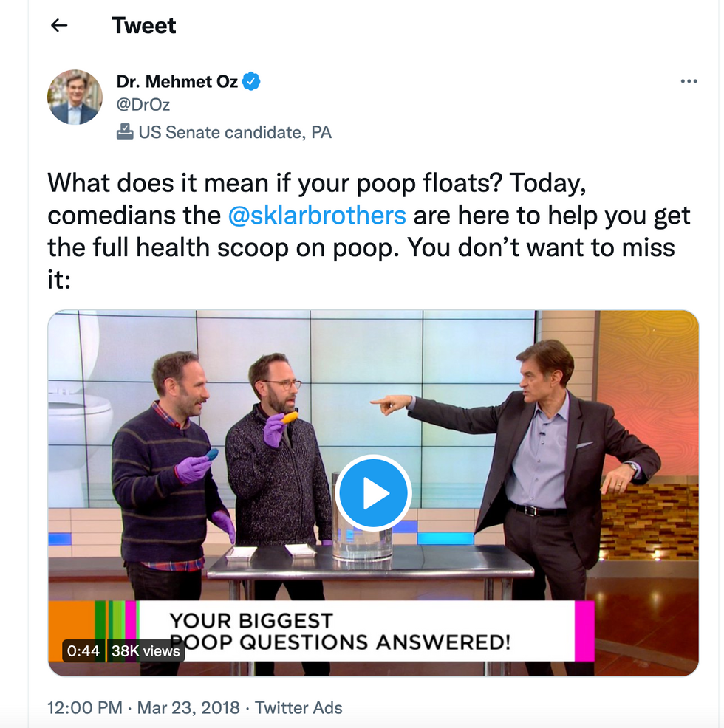Play the video with the blue play button

373,493
